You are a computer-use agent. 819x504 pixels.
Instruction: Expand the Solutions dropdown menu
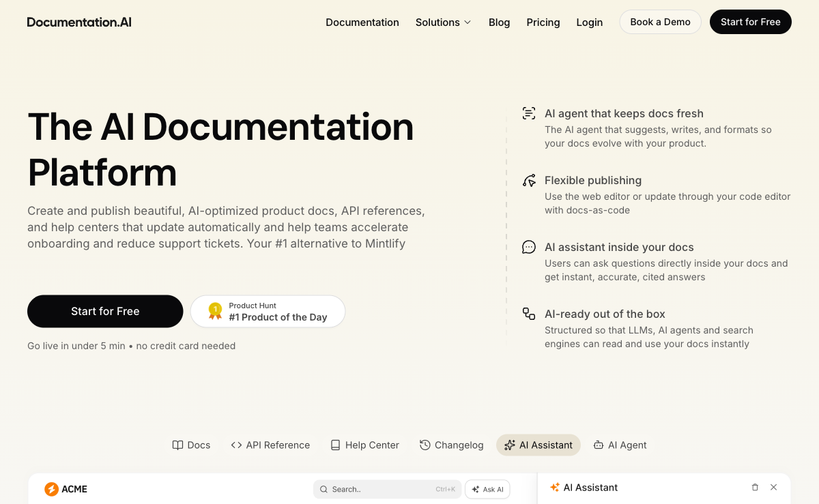[x=443, y=22]
